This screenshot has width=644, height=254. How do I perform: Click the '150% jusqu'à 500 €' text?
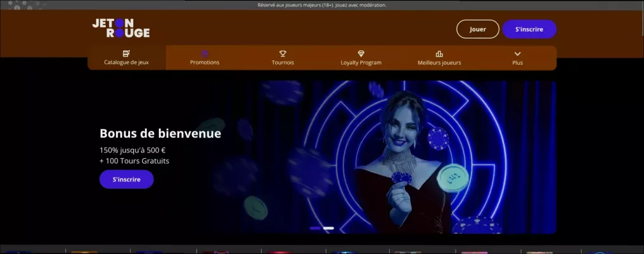point(132,150)
